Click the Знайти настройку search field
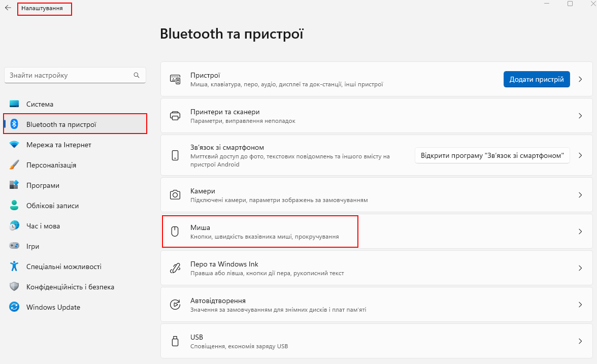This screenshot has height=364, width=597. pyautogui.click(x=75, y=75)
